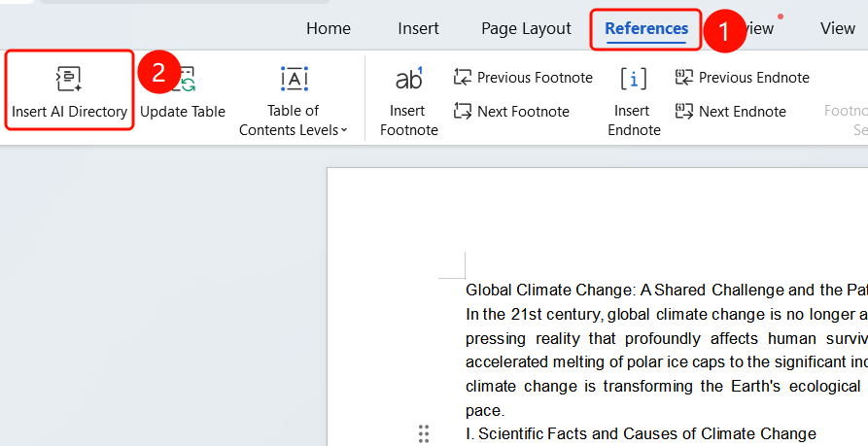Click the line starting 'pressing reality that profoundly'
Viewport: 868px width, 446px height.
(x=667, y=338)
